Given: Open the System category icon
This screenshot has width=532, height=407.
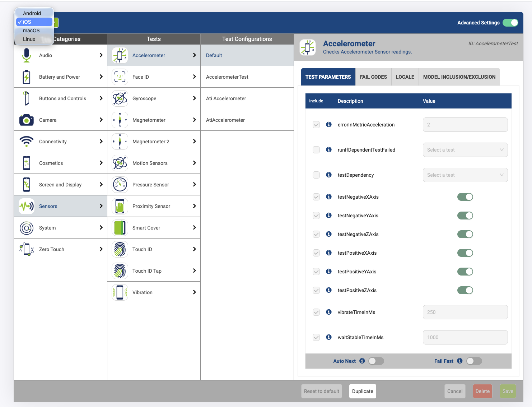Looking at the screenshot, I should tap(26, 228).
